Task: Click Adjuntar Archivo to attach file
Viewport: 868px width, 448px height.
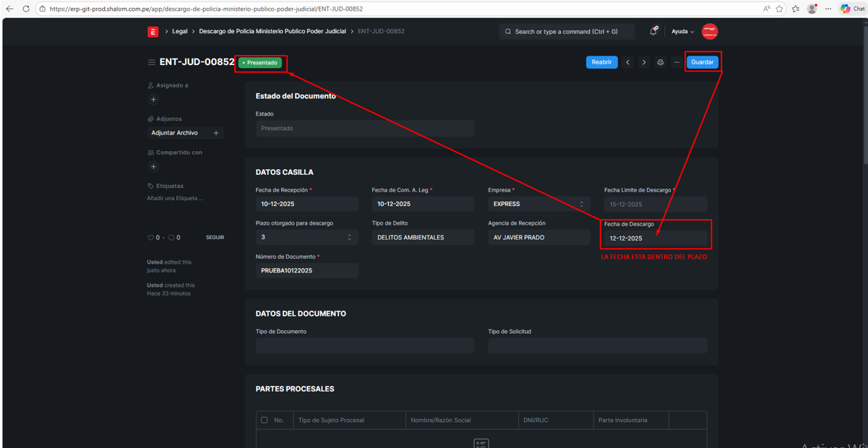Action: point(175,133)
